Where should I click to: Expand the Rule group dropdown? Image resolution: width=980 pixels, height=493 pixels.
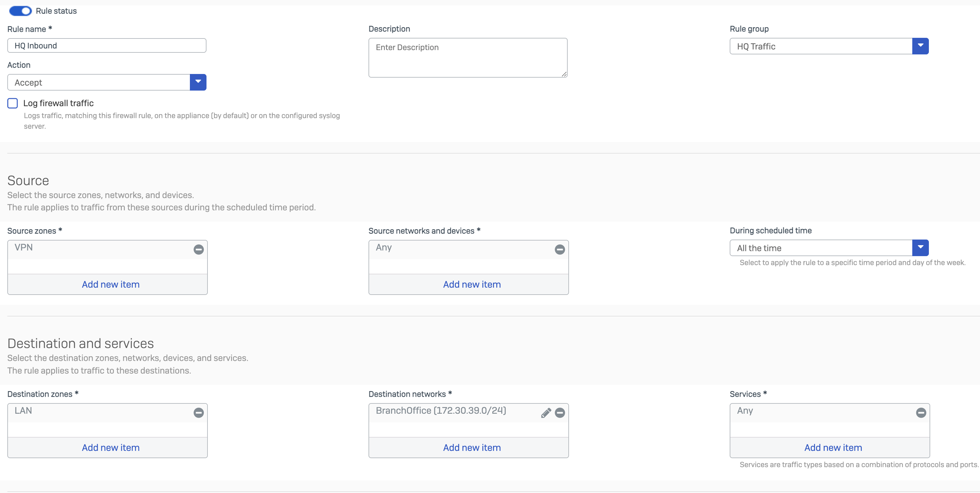point(920,46)
